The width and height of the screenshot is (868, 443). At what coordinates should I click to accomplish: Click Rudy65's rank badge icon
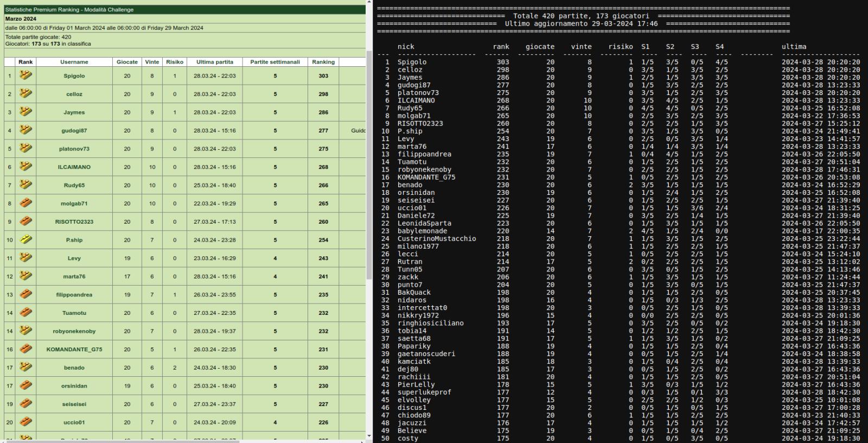(25, 185)
